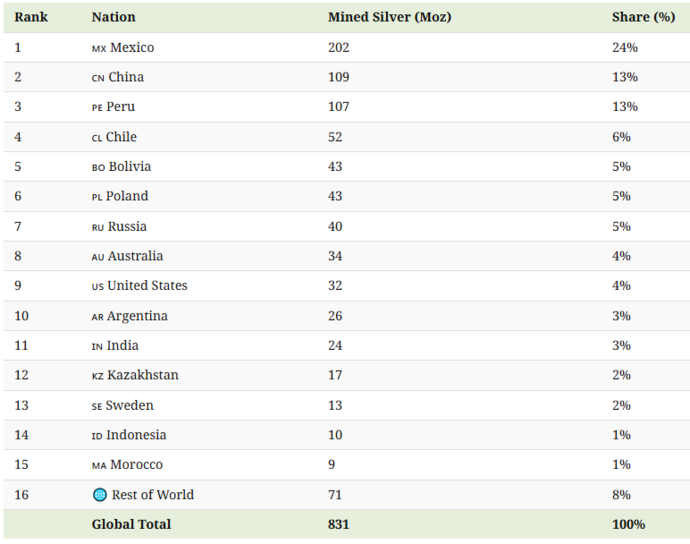
Task: Click the PE flag code beside Peru
Action: point(97,107)
